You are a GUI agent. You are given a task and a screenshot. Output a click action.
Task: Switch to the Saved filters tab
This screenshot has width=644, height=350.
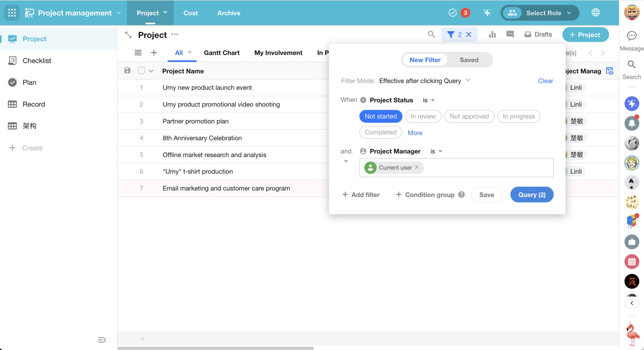[469, 60]
